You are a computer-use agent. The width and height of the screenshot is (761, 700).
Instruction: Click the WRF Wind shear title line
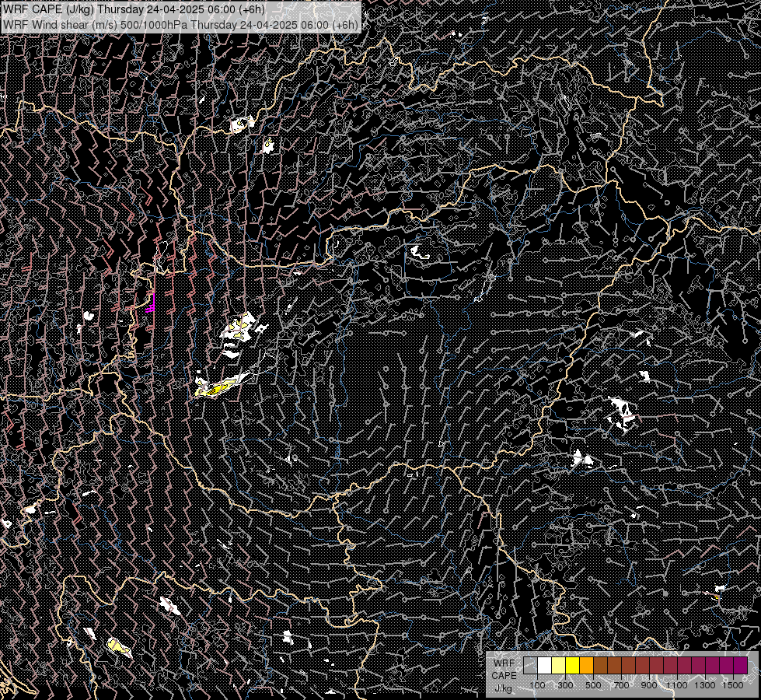click(x=180, y=25)
